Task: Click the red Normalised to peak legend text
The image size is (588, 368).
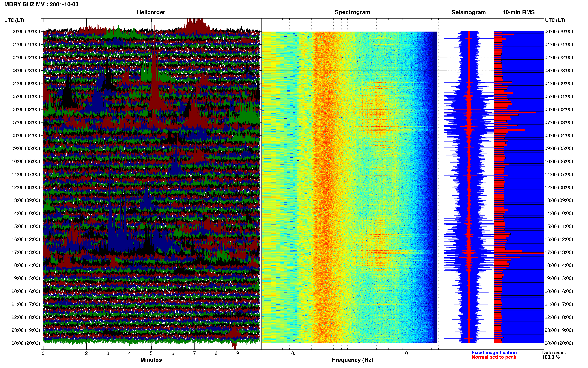Action: pyautogui.click(x=494, y=357)
